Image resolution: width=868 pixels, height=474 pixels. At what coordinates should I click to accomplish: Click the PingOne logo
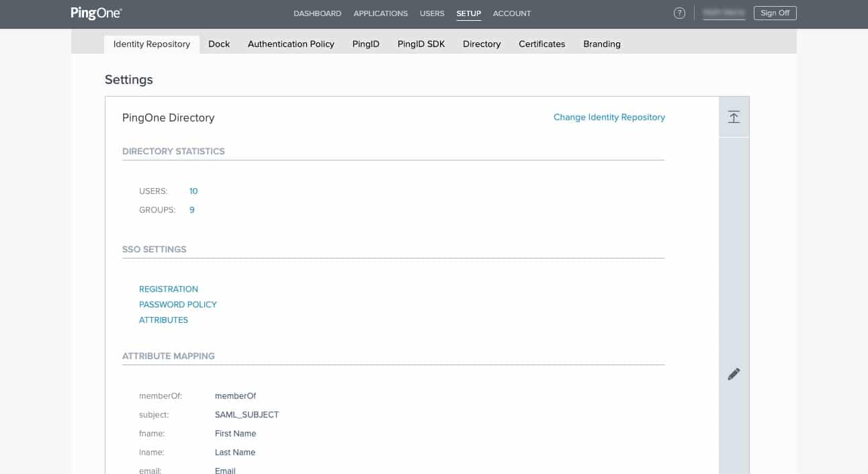96,13
